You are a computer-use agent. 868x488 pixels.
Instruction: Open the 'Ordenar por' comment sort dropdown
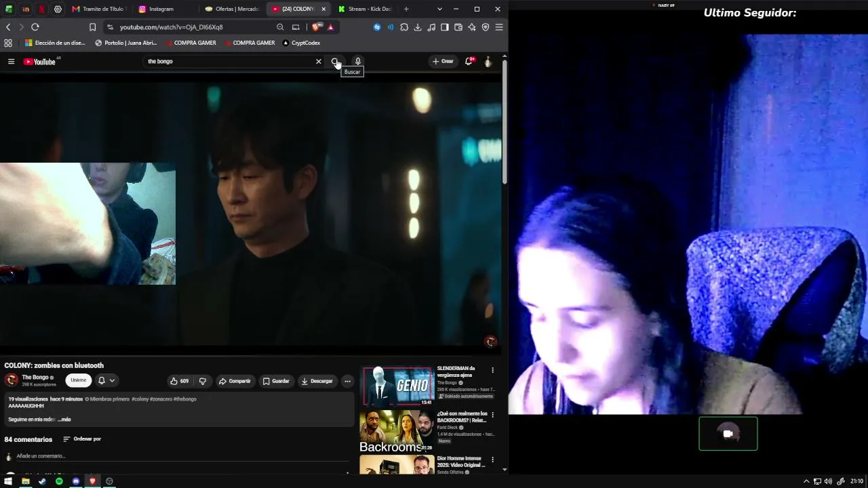click(x=82, y=439)
